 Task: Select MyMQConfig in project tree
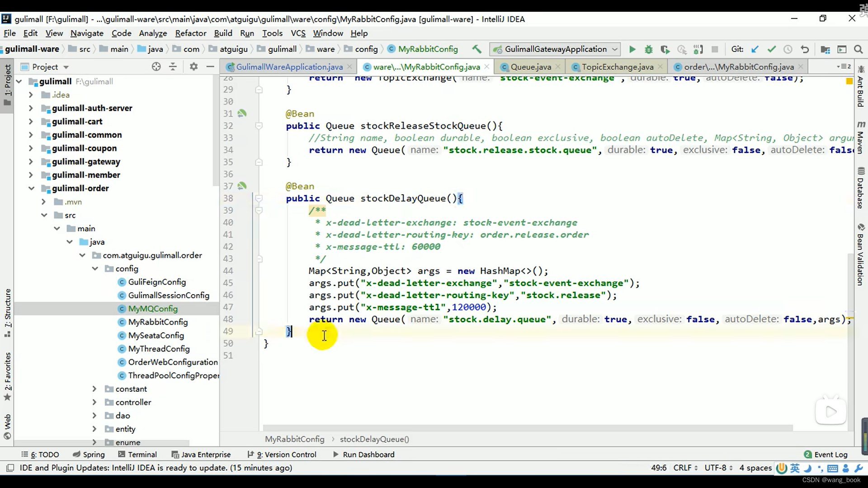153,309
